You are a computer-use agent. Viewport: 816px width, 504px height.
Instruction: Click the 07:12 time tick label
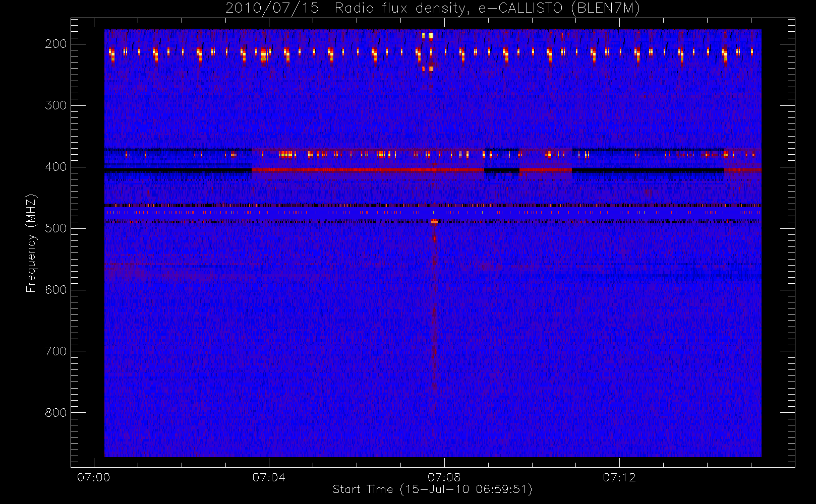(x=619, y=477)
